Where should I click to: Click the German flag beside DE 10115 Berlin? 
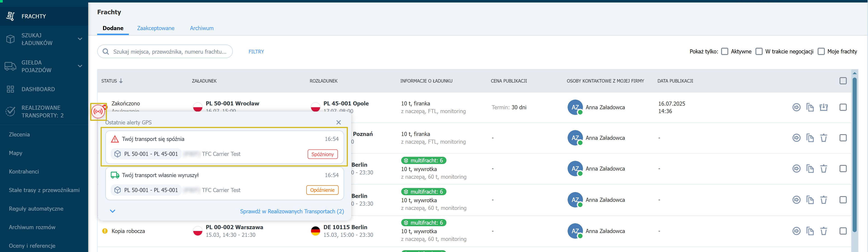(x=315, y=231)
